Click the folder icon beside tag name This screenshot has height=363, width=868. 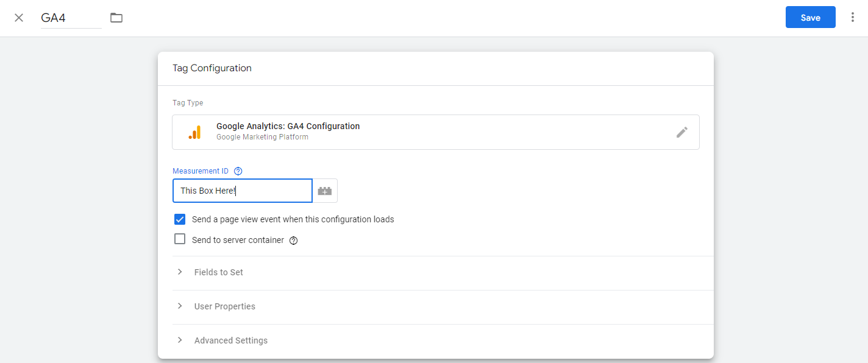pyautogui.click(x=116, y=18)
